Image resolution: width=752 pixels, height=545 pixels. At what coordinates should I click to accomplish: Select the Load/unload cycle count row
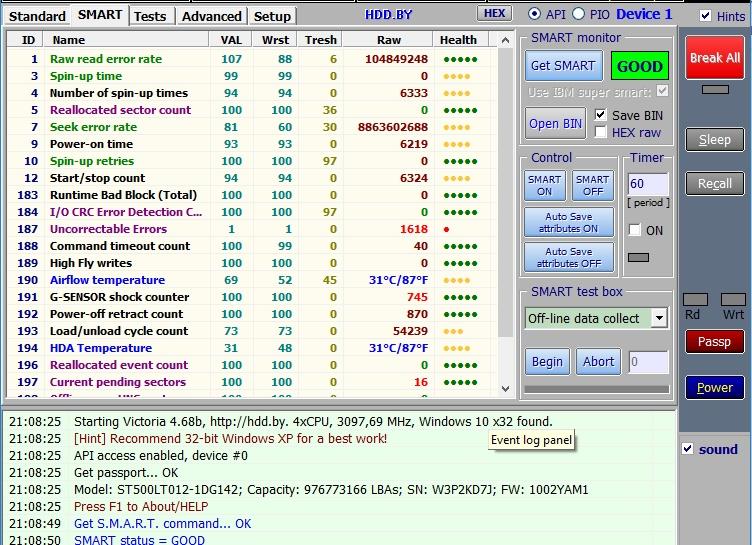pyautogui.click(x=252, y=331)
